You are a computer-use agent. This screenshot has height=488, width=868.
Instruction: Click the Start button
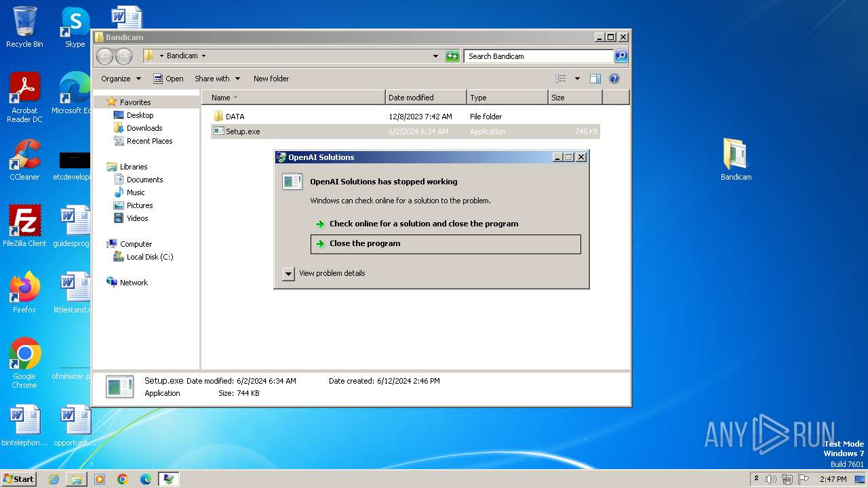(18, 479)
